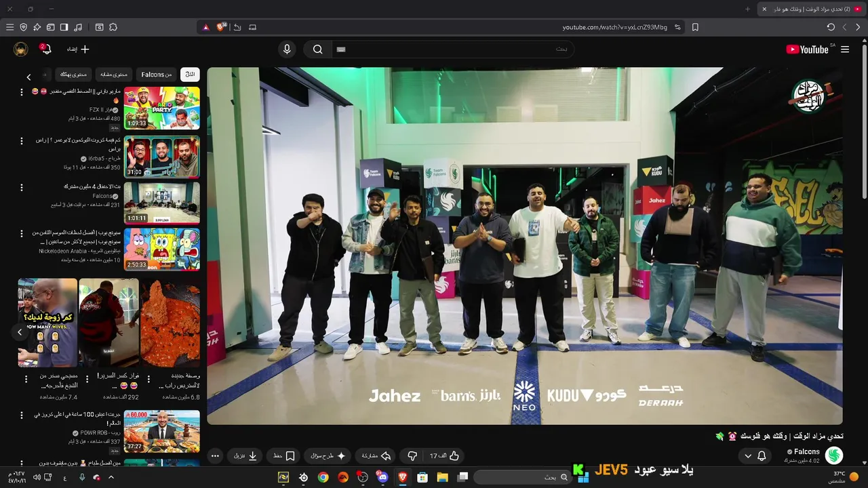This screenshot has height=488, width=868.
Task: Click the YouTube search magnifier button
Action: click(317, 49)
